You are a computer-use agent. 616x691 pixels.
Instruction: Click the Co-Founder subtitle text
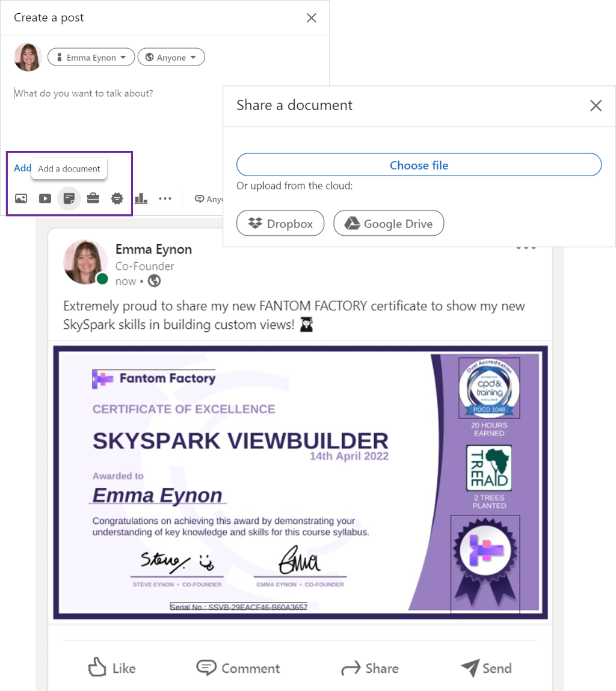point(144,266)
